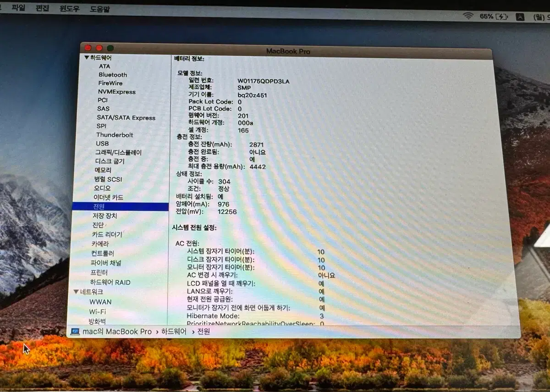The height and width of the screenshot is (392, 550).
Task: Select Bluetooth in the sidebar
Action: [113, 75]
